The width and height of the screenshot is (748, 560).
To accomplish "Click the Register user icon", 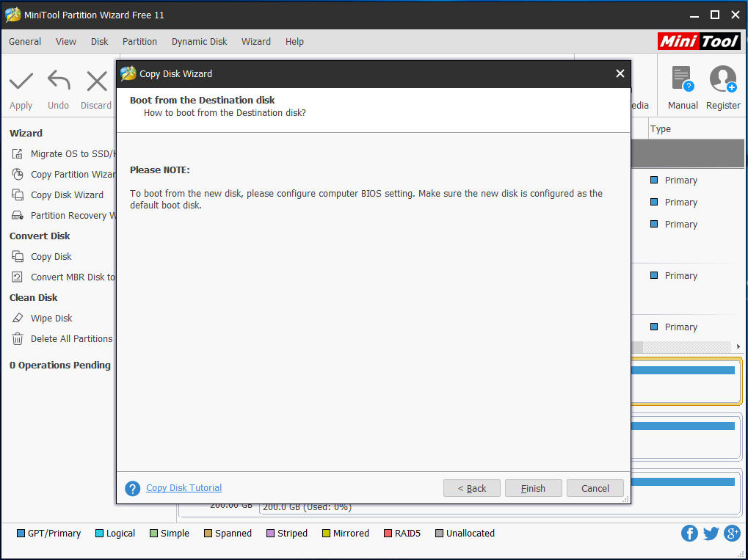I will 723,79.
